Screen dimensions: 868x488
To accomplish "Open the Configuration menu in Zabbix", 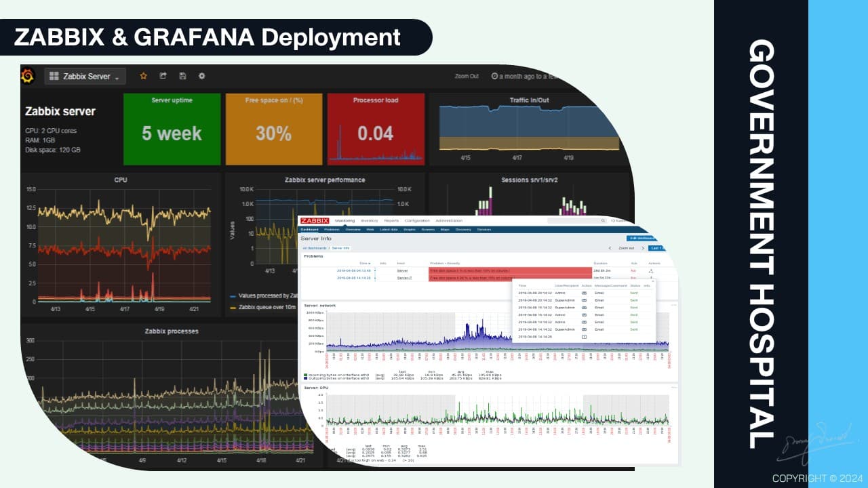I will tap(417, 220).
